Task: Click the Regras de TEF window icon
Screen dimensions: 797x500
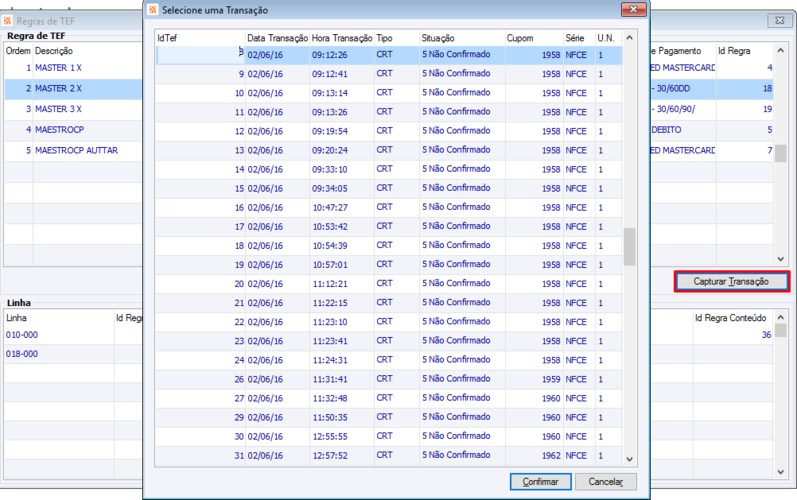Action: pyautogui.click(x=7, y=21)
